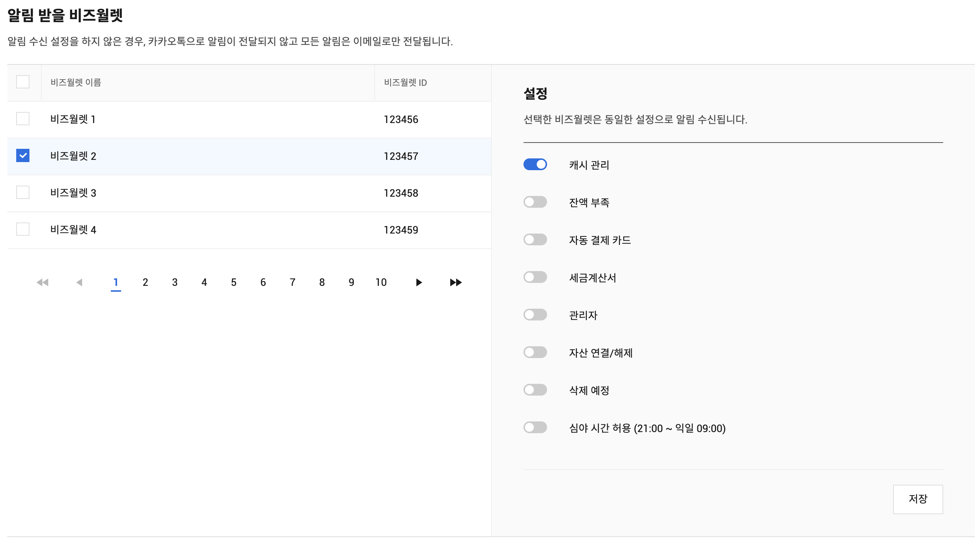
Task: Uncheck the 비즈월렛 2 row checkbox
Action: tap(23, 156)
